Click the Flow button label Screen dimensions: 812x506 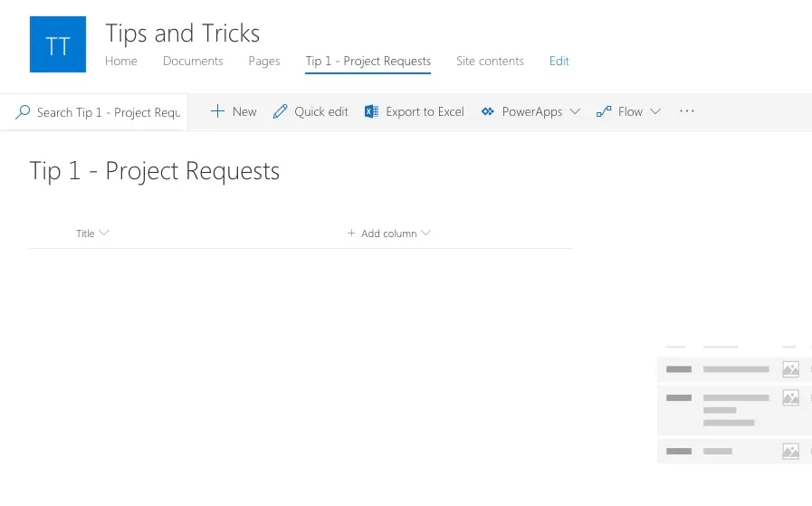pyautogui.click(x=630, y=111)
